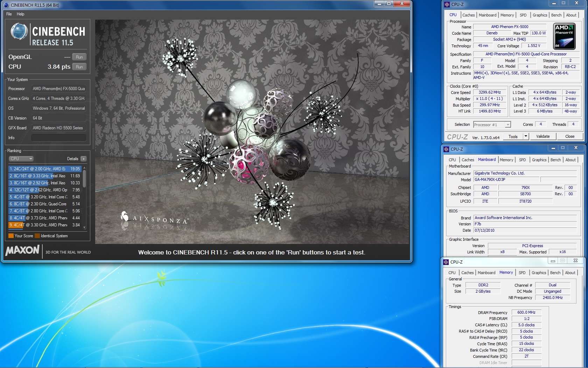Click the Core Voltage value 1.552 V
The image size is (588, 368).
click(x=534, y=46)
